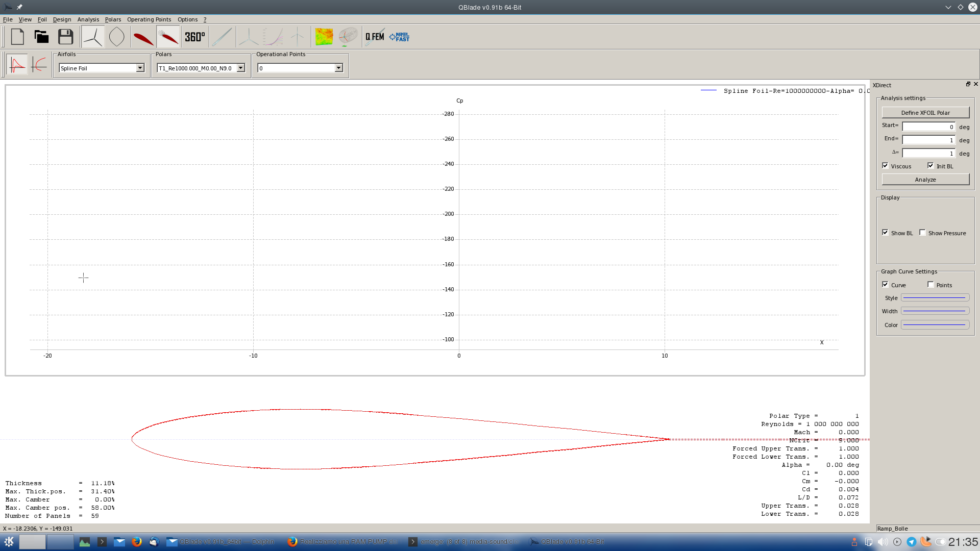Open the NREL FAST module
The image size is (980, 551).
click(x=399, y=37)
